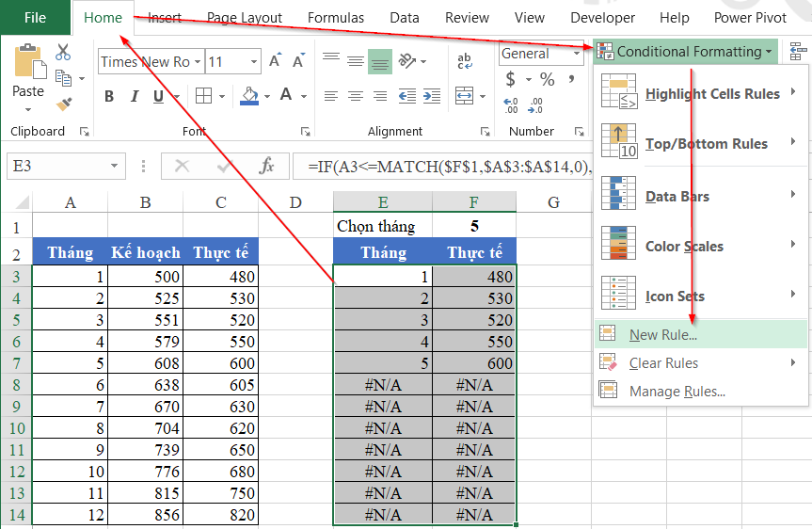Switch to the Developer tab
Screen dimensions: 812x529
[602, 18]
